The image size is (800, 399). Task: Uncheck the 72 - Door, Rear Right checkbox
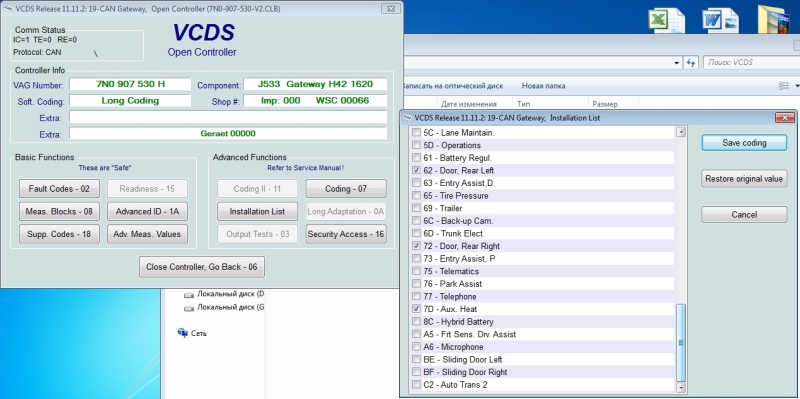click(416, 246)
